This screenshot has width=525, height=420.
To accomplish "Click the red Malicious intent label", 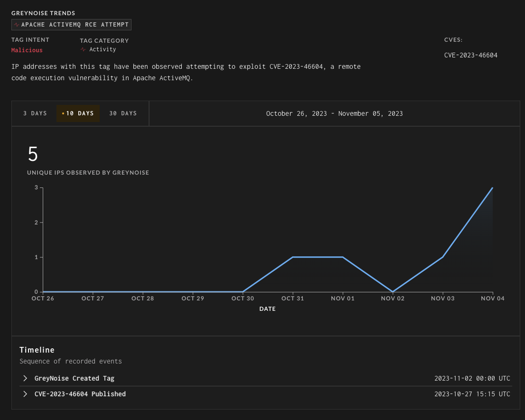I will click(27, 50).
